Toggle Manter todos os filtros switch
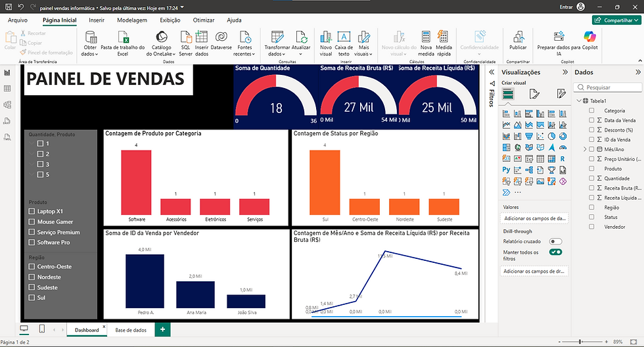This screenshot has width=644, height=347. point(555,252)
